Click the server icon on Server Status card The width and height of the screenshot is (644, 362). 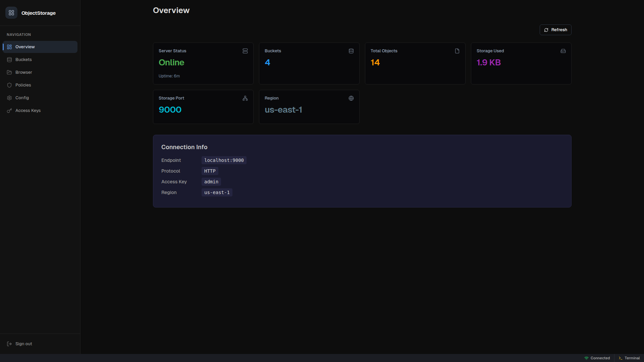245,51
